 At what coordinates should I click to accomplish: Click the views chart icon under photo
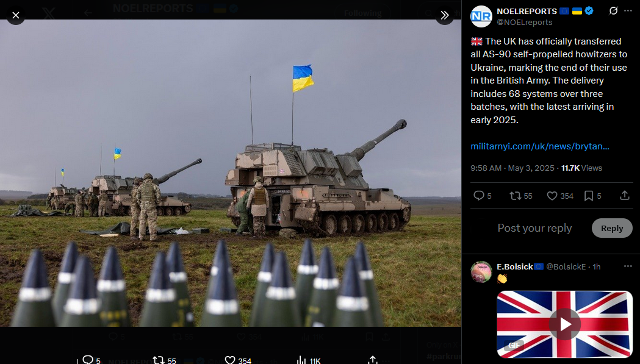tap(301, 360)
